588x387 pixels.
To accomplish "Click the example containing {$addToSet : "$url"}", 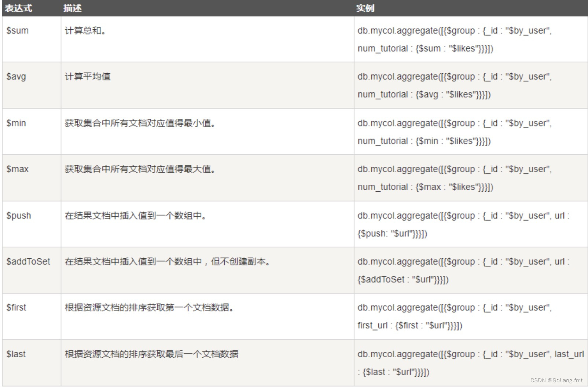I will 464,270.
